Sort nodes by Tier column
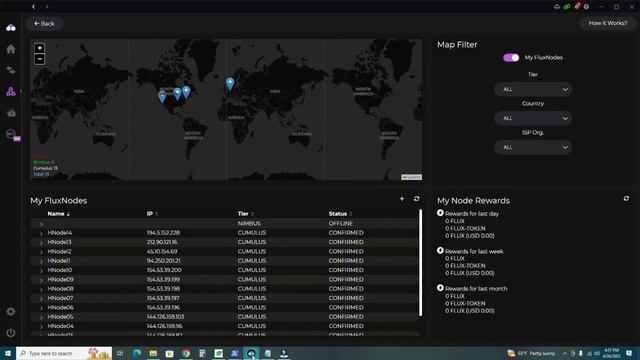 tap(246, 214)
